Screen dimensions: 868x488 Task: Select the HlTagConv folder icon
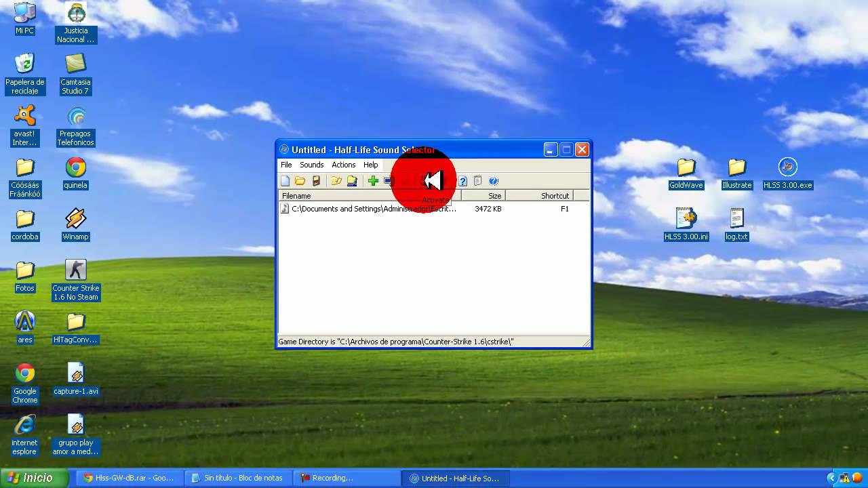76,328
